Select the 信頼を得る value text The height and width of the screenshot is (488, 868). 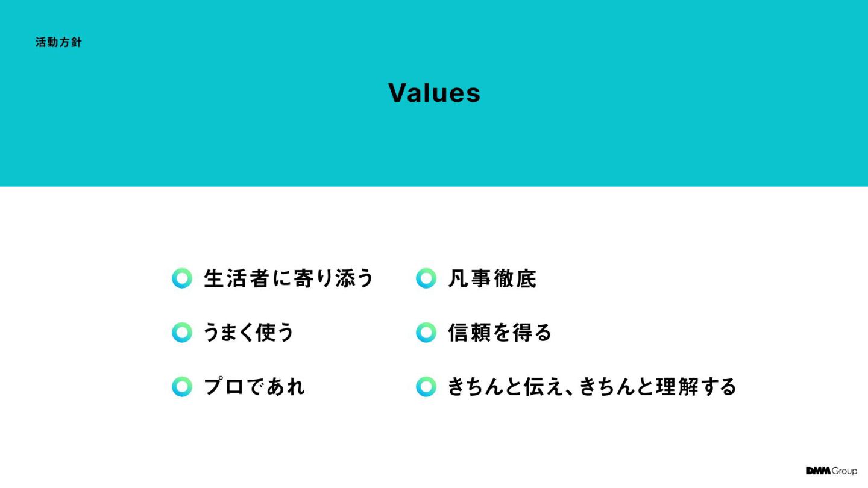pyautogui.click(x=500, y=332)
